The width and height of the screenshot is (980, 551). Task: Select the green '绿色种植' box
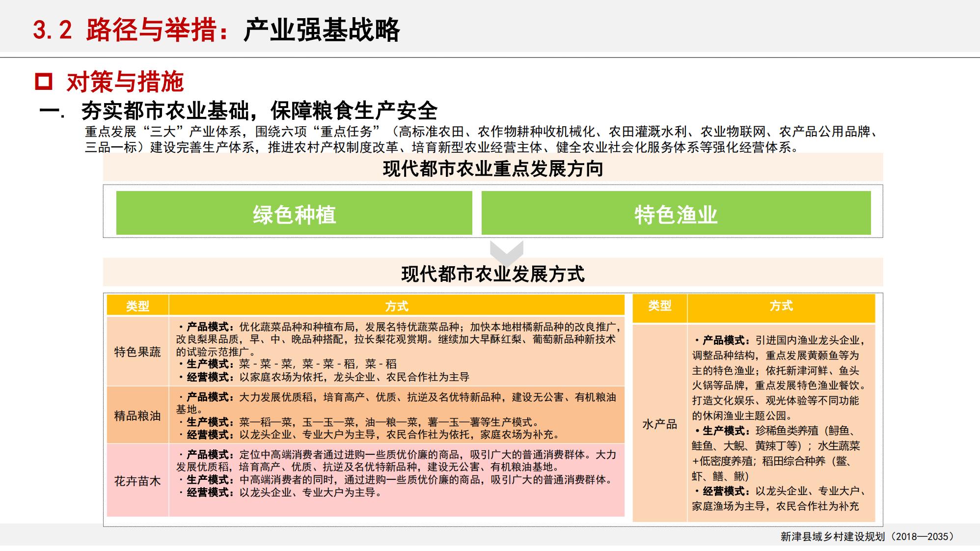[x=294, y=213]
